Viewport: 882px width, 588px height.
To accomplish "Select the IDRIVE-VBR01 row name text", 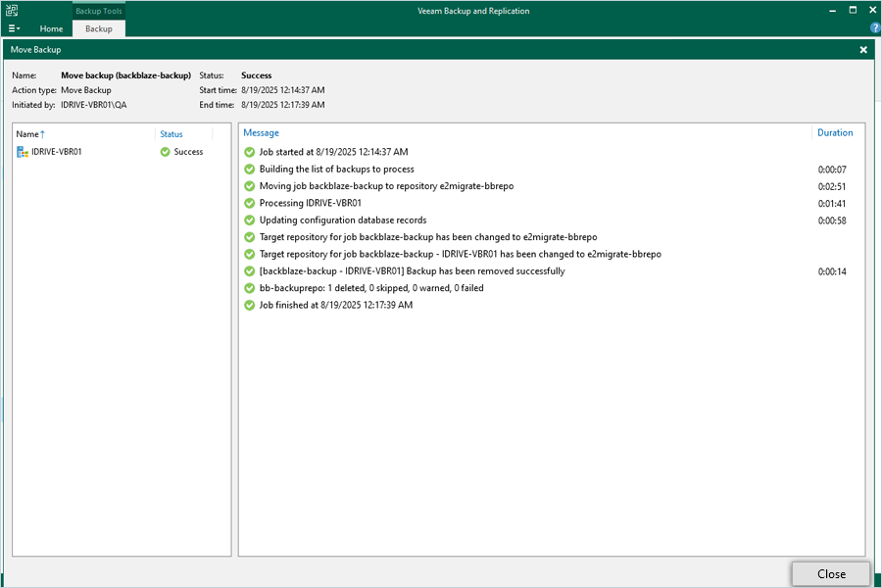I will [x=57, y=152].
